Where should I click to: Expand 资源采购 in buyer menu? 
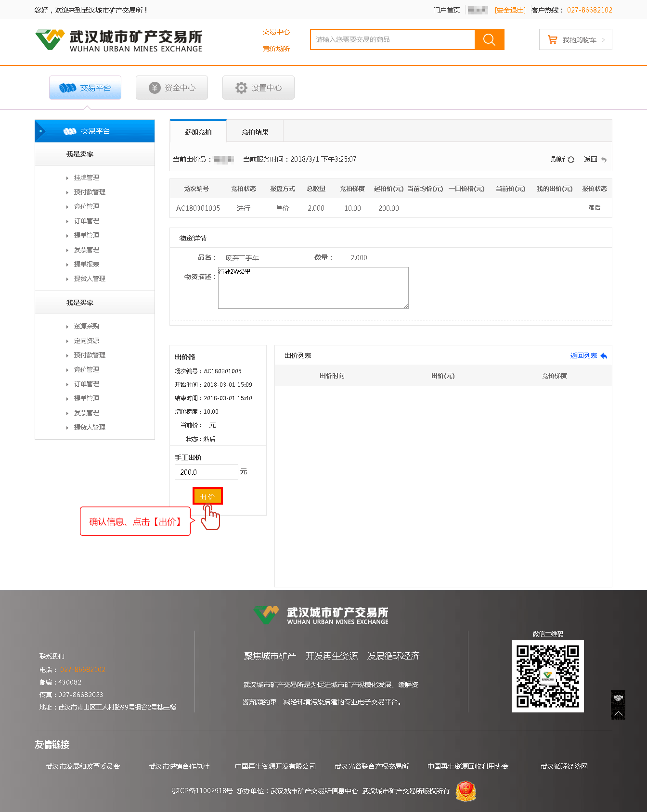point(87,326)
